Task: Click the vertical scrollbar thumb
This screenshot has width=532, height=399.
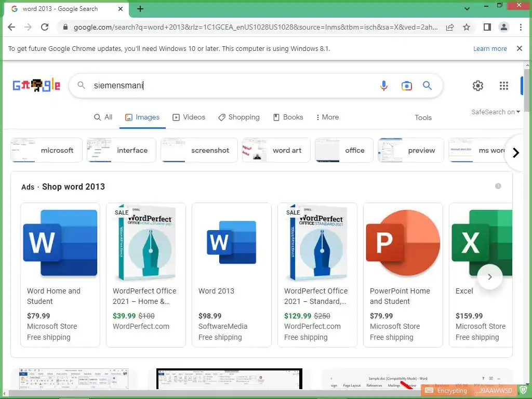Action: click(527, 90)
